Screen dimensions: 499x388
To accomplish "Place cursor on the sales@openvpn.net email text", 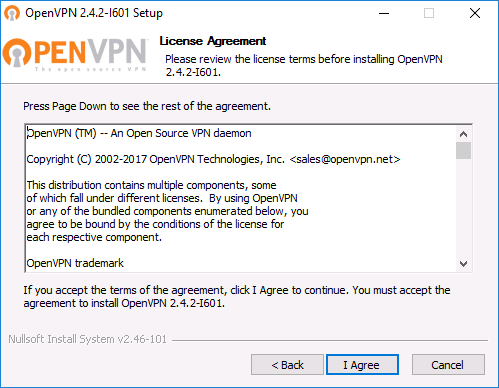I will [345, 159].
